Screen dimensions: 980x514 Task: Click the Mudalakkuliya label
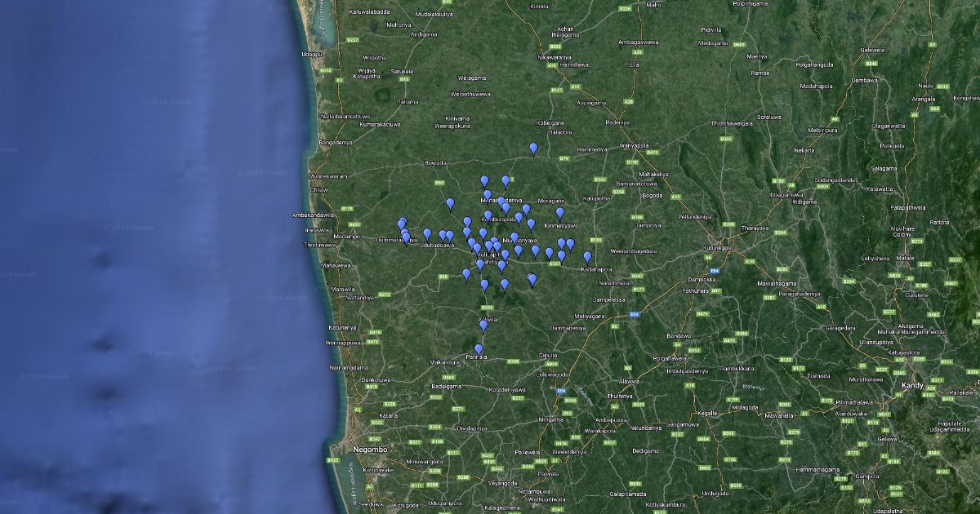[434, 14]
